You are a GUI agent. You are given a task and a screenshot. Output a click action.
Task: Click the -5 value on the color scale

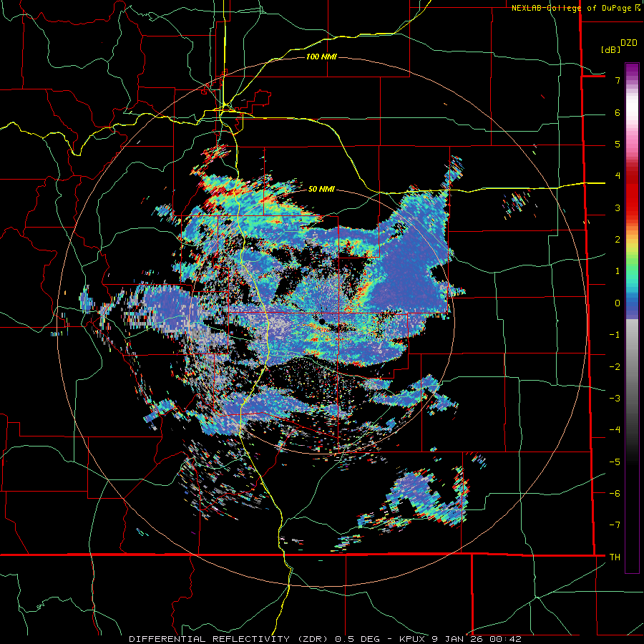pyautogui.click(x=615, y=462)
